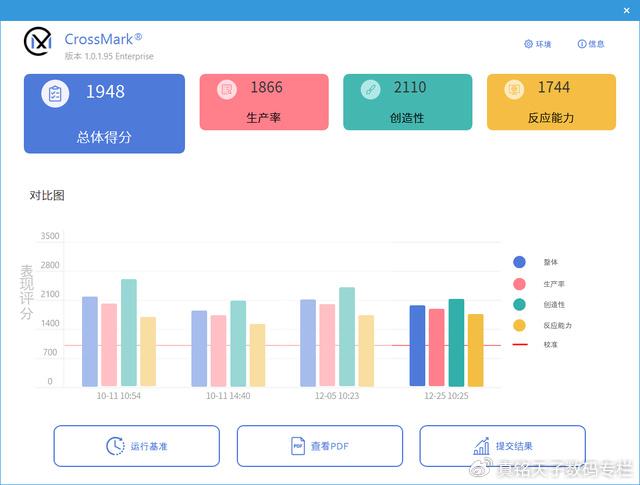
Task: Submit results via 提交结果 button
Action: [x=503, y=446]
